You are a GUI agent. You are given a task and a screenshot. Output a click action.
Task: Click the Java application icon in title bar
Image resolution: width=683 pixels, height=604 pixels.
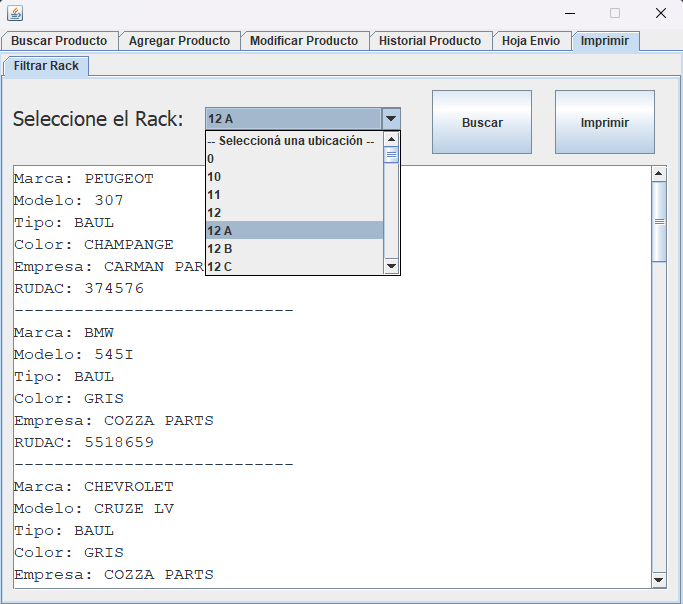(x=15, y=13)
